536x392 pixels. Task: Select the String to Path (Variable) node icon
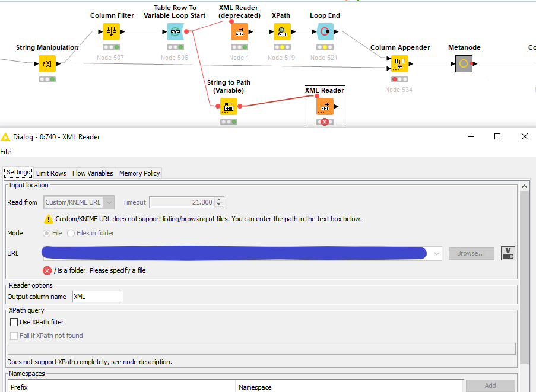tap(229, 106)
